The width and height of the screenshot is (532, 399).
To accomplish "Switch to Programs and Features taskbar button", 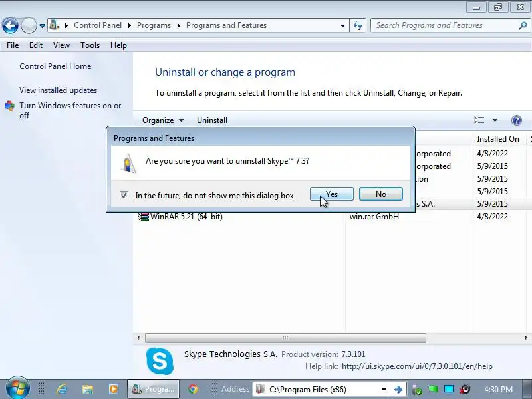I will point(154,389).
